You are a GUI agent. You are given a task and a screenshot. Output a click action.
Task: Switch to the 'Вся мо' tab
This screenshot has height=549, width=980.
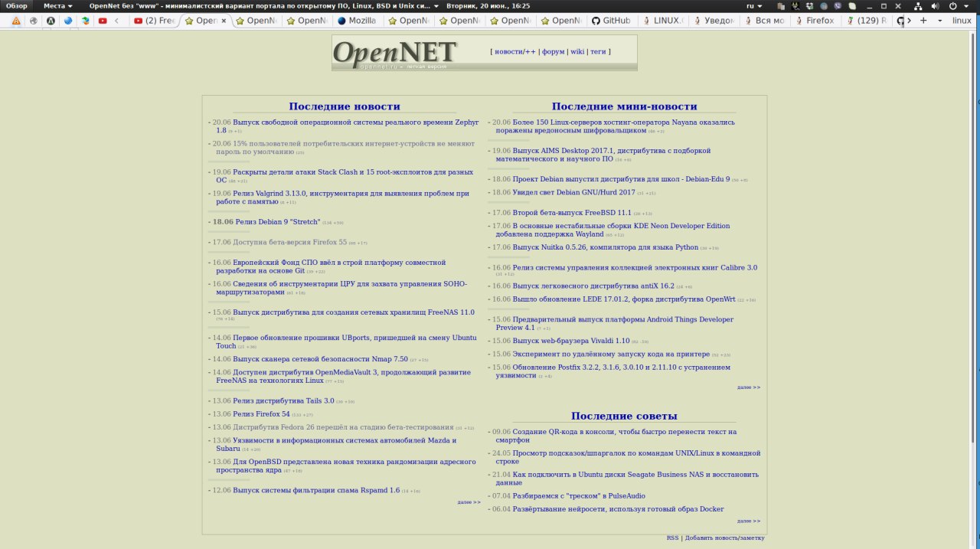pos(765,21)
